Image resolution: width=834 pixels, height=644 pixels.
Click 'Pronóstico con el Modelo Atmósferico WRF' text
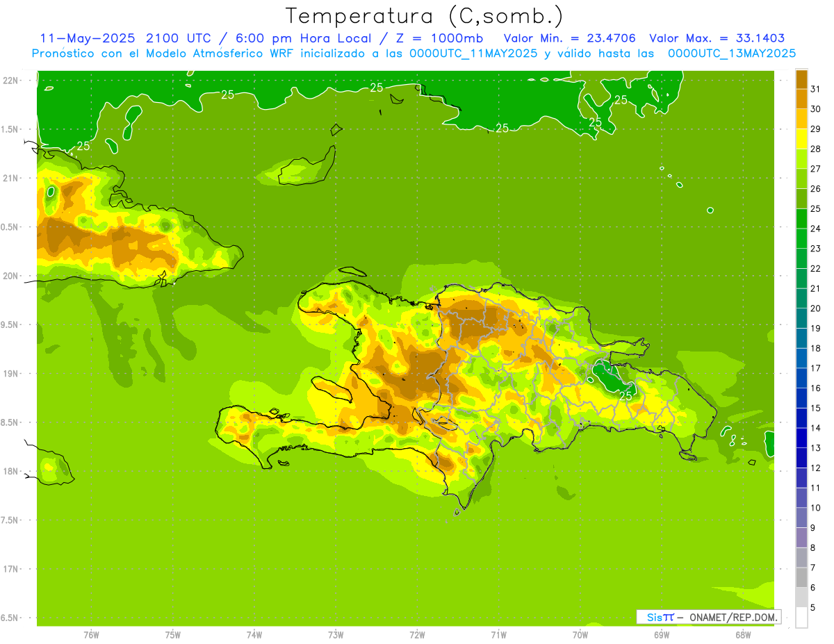(x=165, y=53)
